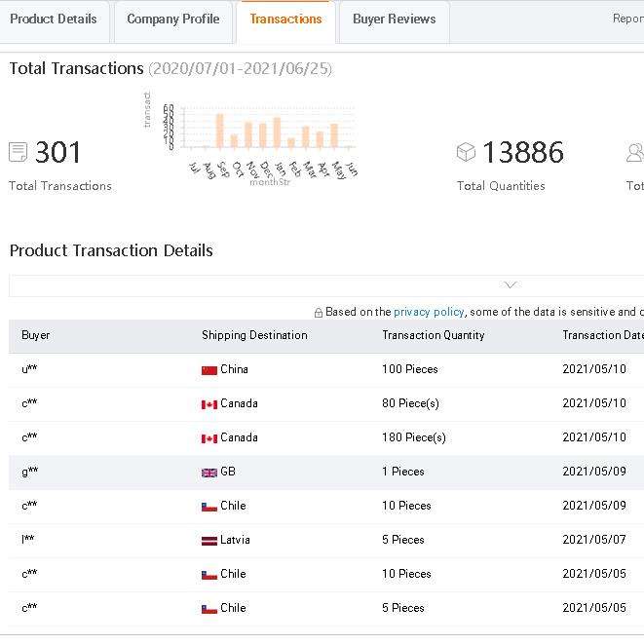
Task: Click the GB flag icon
Action: coord(209,473)
